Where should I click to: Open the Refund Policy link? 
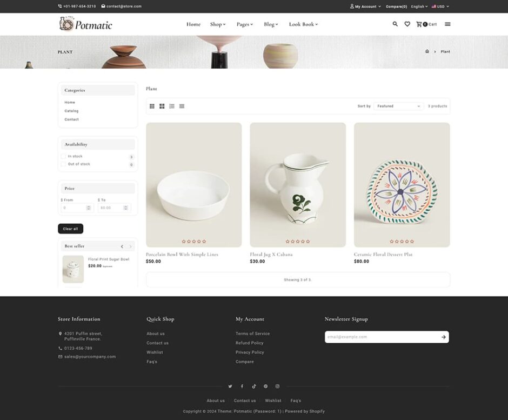tap(250, 343)
